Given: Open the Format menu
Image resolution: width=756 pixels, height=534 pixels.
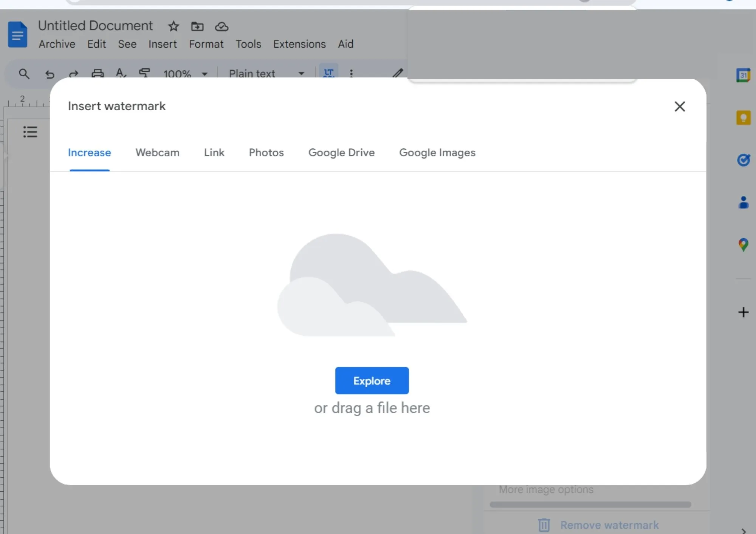Looking at the screenshot, I should point(206,44).
